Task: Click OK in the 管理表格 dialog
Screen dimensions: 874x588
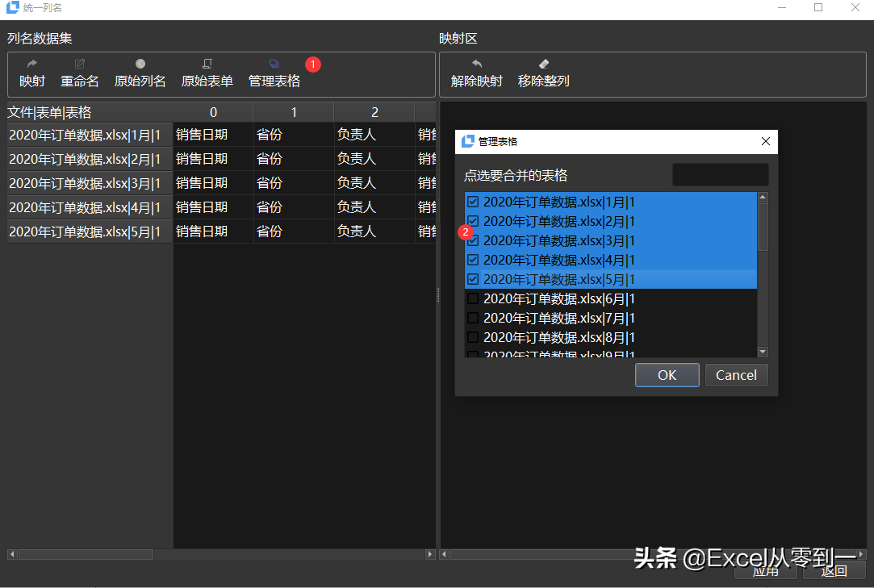Action: pyautogui.click(x=667, y=375)
